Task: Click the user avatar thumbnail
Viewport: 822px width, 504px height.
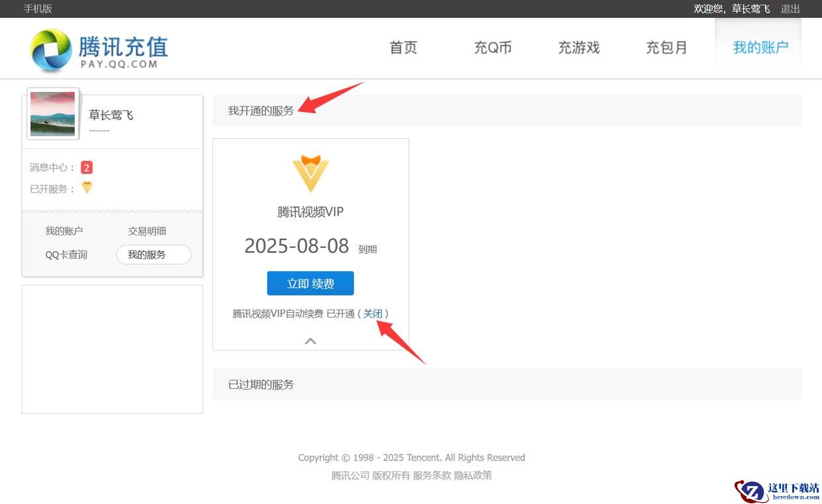Action: click(52, 114)
